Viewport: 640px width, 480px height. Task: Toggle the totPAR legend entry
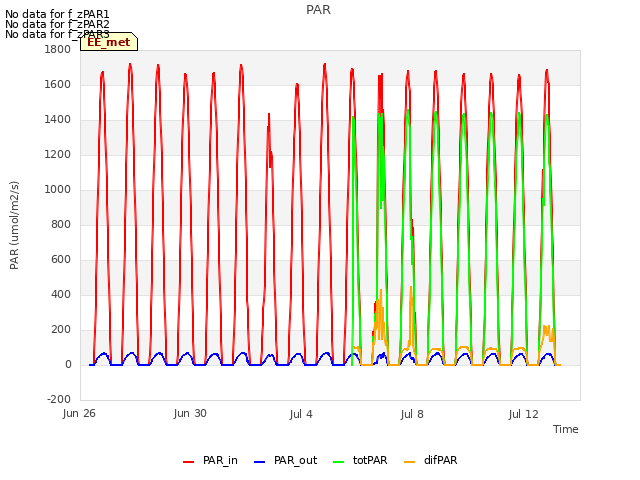coord(360,461)
